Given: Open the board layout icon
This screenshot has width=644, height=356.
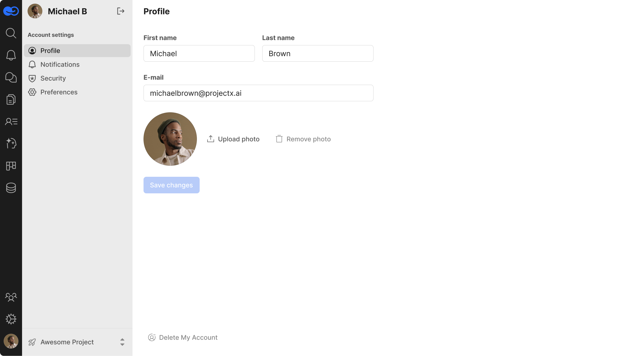Looking at the screenshot, I should tap(11, 166).
